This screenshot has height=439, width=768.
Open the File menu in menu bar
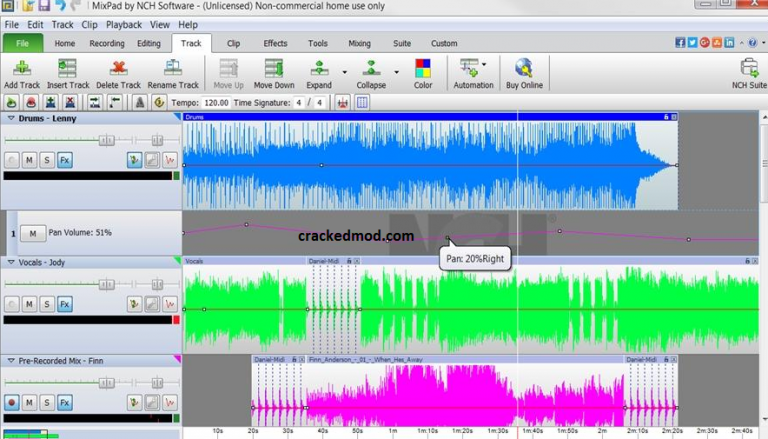tap(11, 24)
